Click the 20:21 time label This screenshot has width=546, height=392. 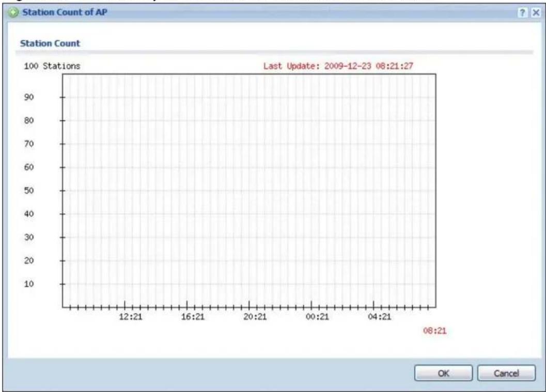click(255, 317)
